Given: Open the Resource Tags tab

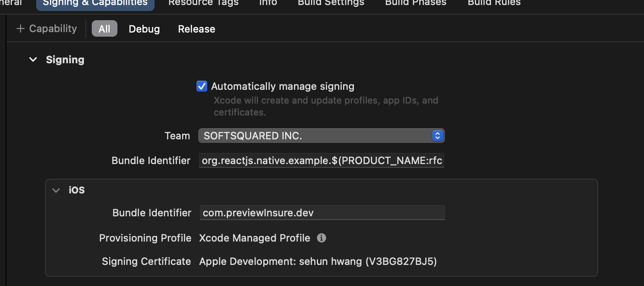Looking at the screenshot, I should [203, 3].
